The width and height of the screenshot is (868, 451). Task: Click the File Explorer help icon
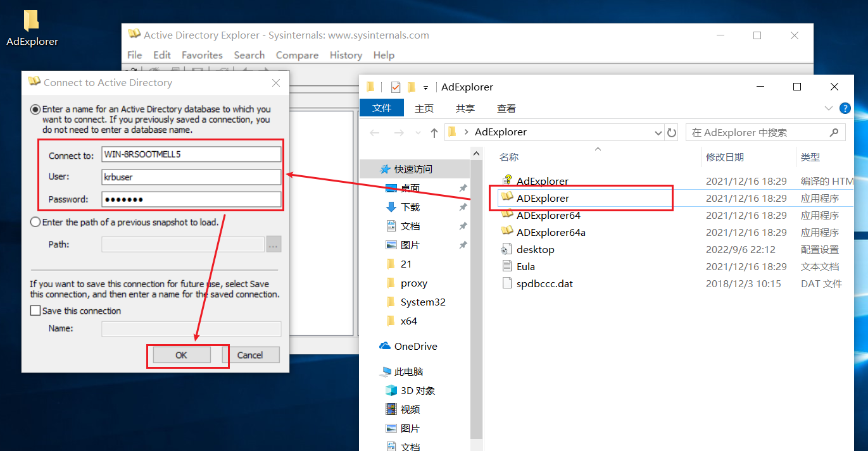[845, 108]
